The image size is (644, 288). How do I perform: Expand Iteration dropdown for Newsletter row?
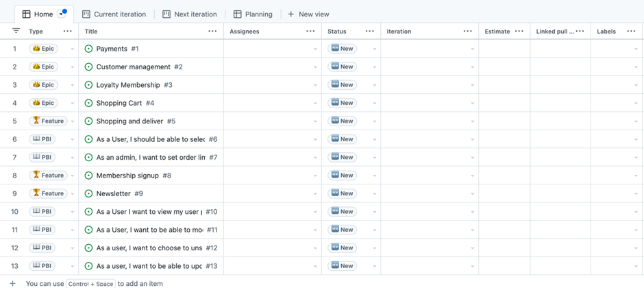coord(472,193)
